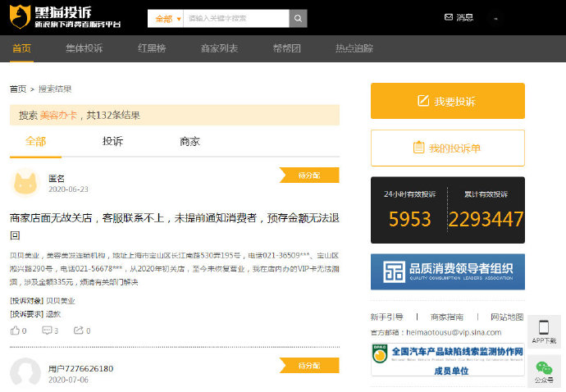The width and height of the screenshot is (566, 392).
Task: Open the 全国汽车产品缺陷线索监测协作网 banner
Action: click(x=448, y=359)
